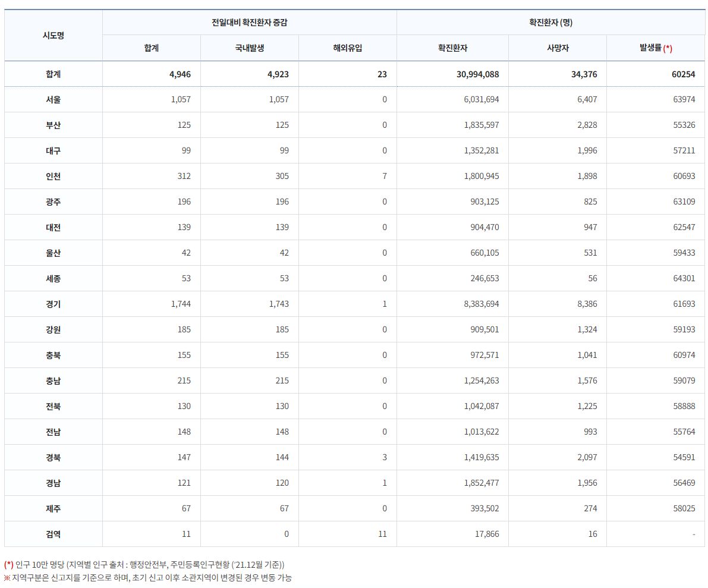
Task: Click the 울산 row label
Action: (x=54, y=253)
